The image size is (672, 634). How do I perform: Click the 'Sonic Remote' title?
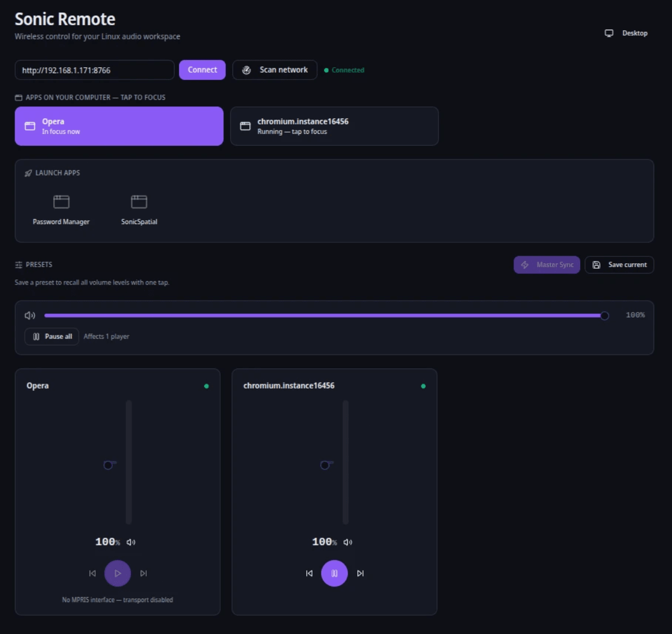pos(65,19)
